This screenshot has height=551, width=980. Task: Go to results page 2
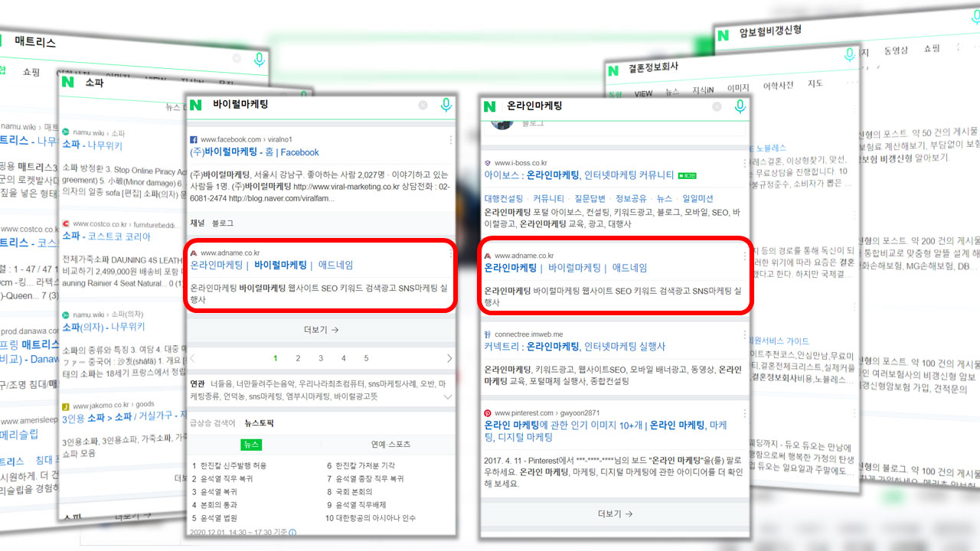(298, 358)
